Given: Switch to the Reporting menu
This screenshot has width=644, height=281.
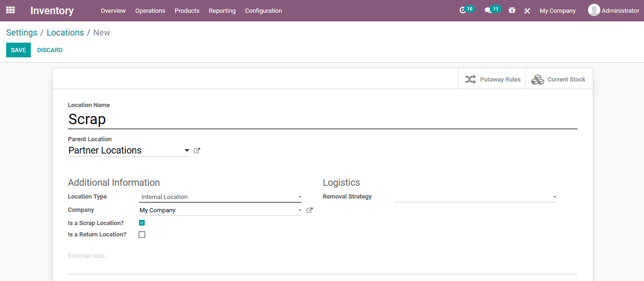Looking at the screenshot, I should click(x=222, y=10).
